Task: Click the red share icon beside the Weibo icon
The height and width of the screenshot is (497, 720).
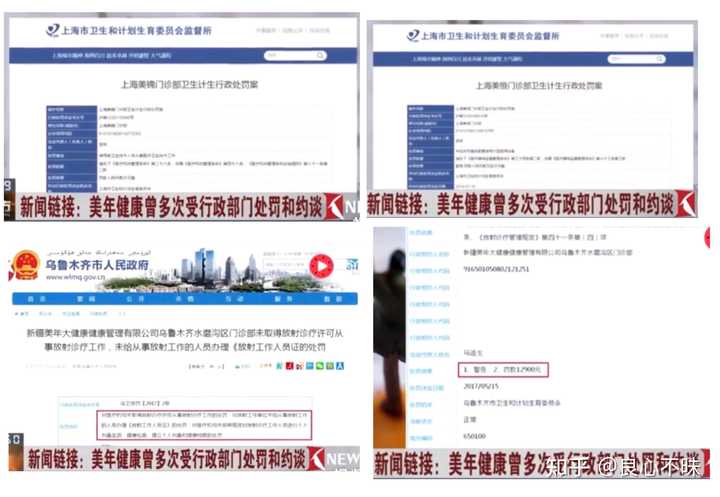Action: (x=289, y=366)
